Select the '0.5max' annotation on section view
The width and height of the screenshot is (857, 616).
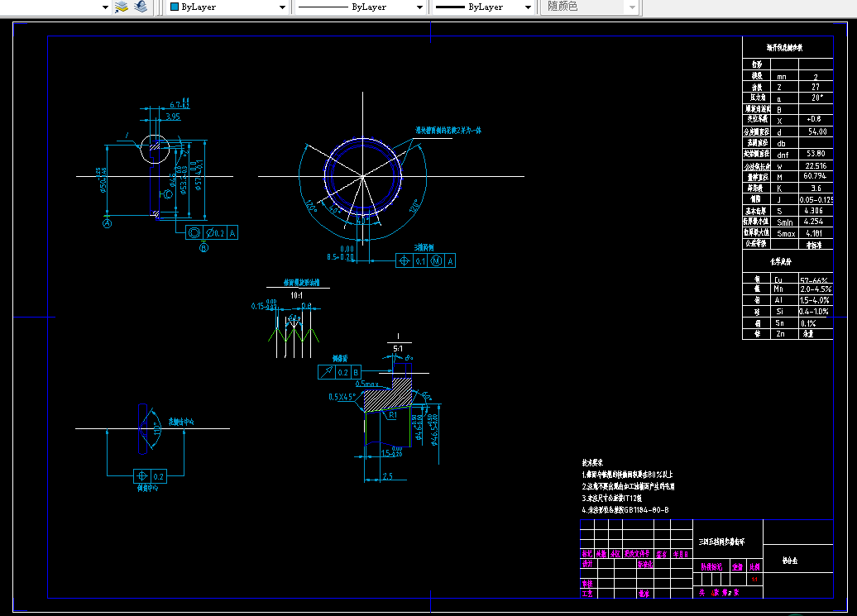366,384
